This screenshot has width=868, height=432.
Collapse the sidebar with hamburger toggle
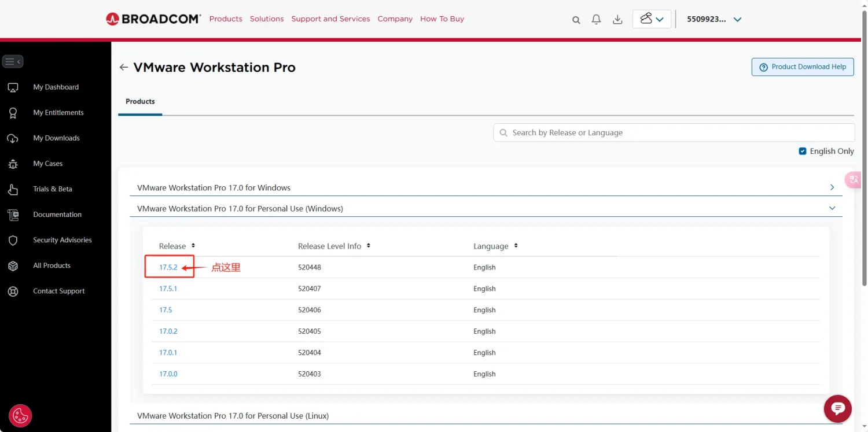pyautogui.click(x=13, y=61)
